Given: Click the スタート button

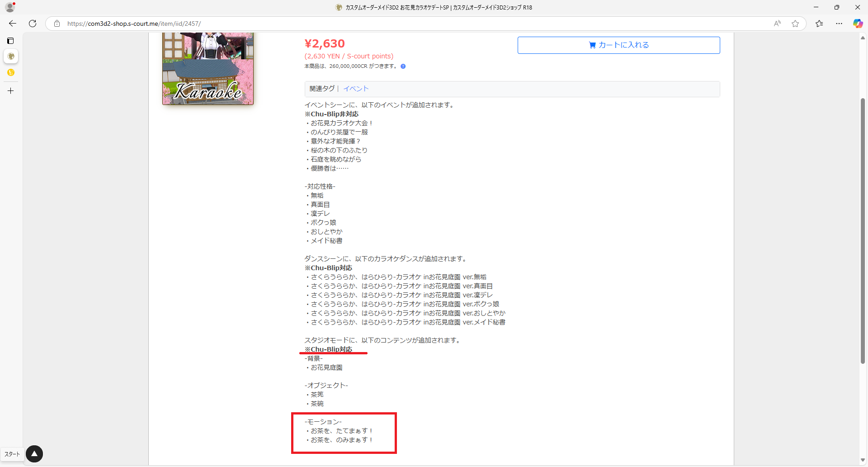Looking at the screenshot, I should (x=12, y=454).
